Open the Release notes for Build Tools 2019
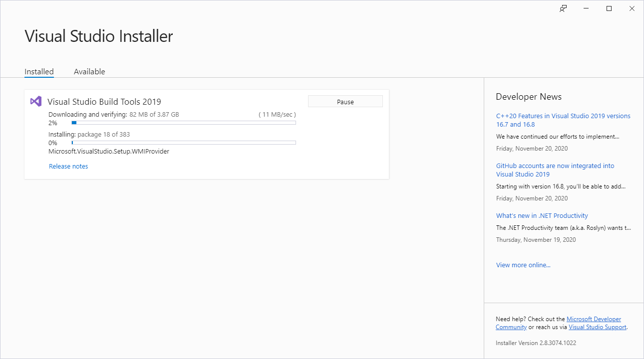The height and width of the screenshot is (359, 644). (x=68, y=166)
